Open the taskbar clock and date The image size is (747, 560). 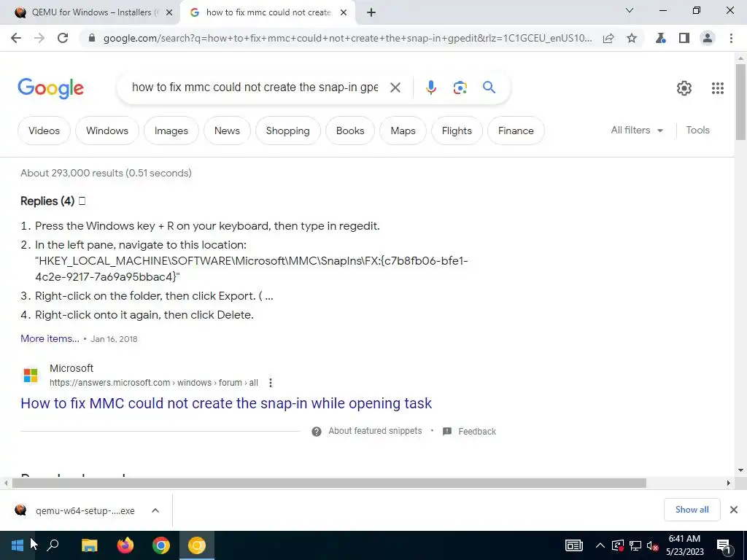point(684,545)
